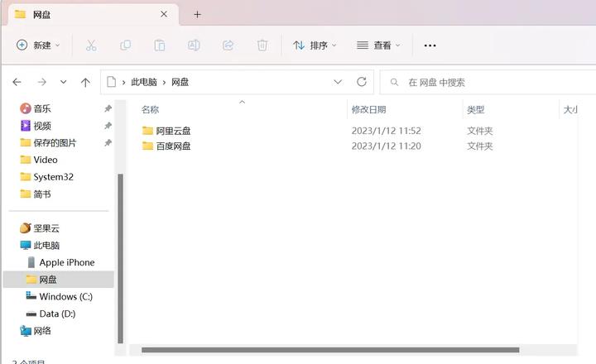
Task: Expand recent locations chevron beside navigation arrows
Action: point(64,82)
